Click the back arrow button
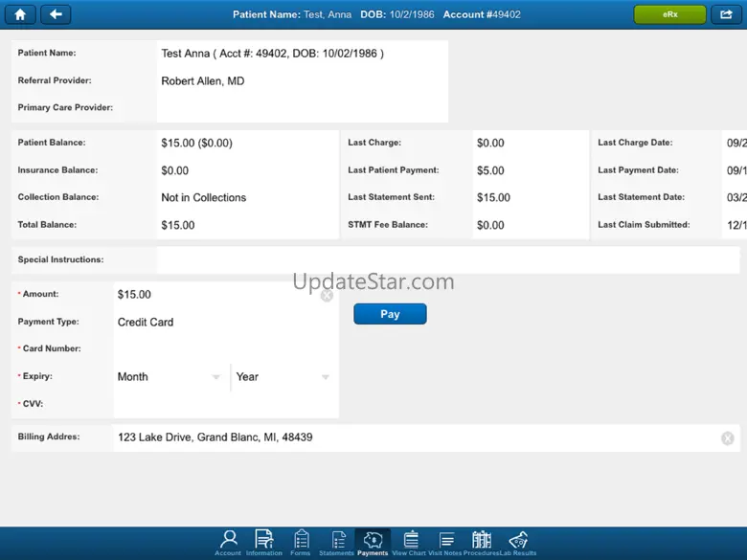Viewport: 747px width, 560px height. pyautogui.click(x=56, y=14)
